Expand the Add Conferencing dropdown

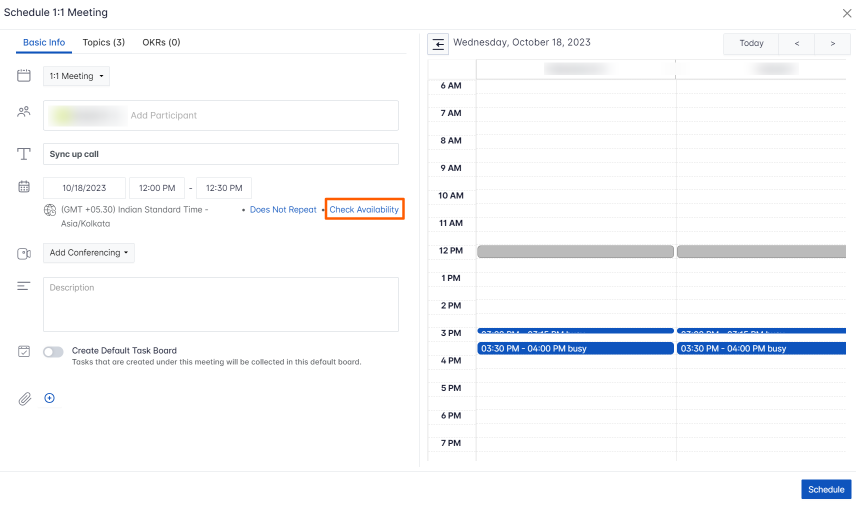click(x=89, y=253)
